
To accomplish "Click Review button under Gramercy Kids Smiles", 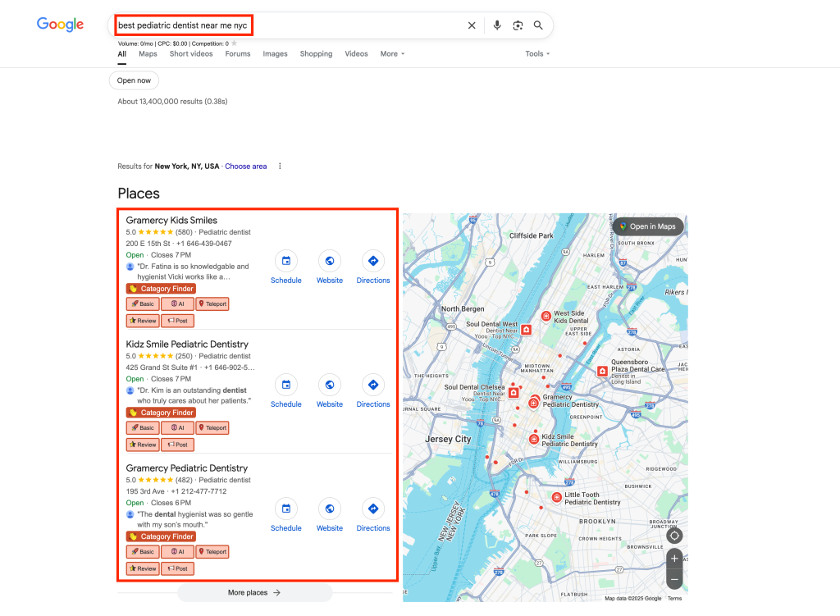I will coord(143,321).
